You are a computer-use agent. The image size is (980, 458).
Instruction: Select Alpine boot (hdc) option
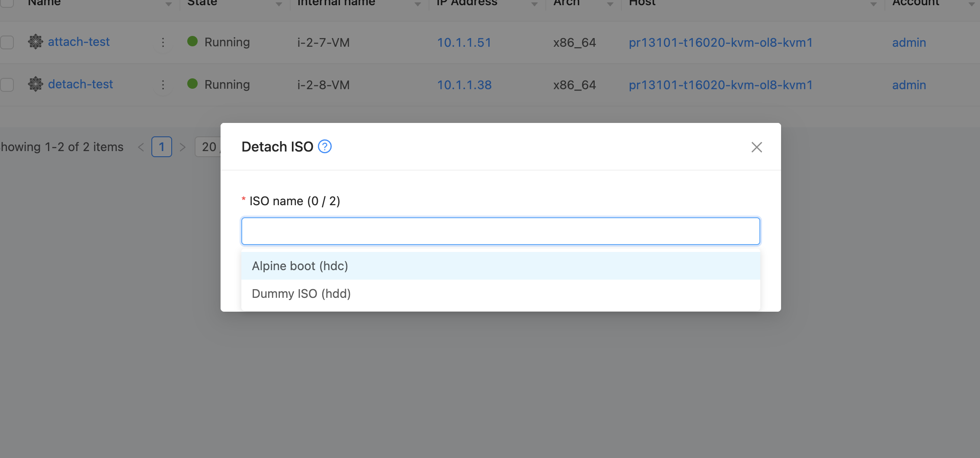tap(500, 266)
